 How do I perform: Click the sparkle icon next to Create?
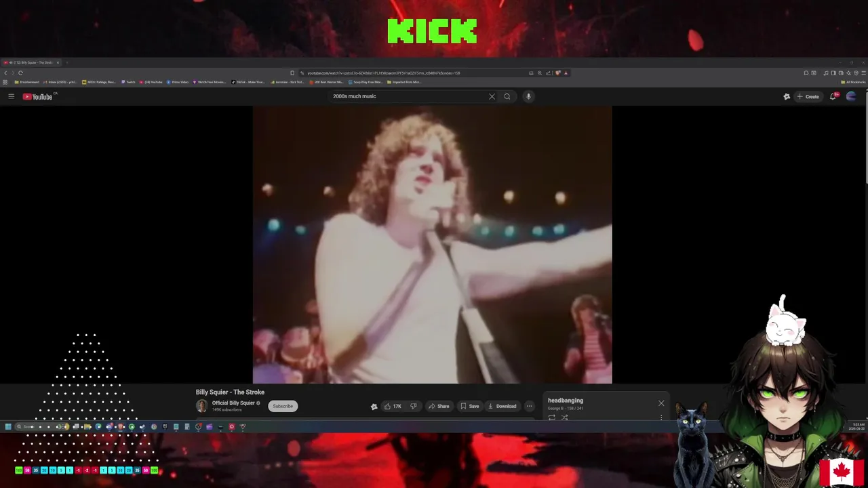click(x=787, y=96)
